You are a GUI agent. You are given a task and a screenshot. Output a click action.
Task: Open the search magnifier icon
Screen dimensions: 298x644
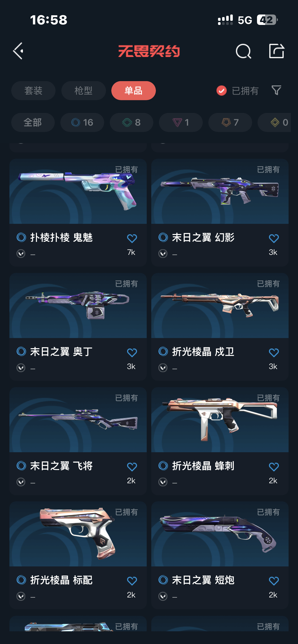pyautogui.click(x=243, y=51)
